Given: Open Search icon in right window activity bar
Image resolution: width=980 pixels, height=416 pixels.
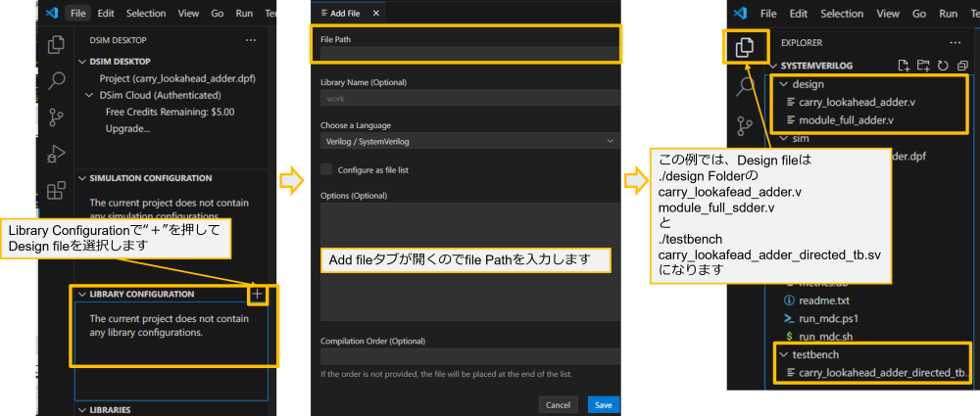Looking at the screenshot, I should (x=745, y=86).
